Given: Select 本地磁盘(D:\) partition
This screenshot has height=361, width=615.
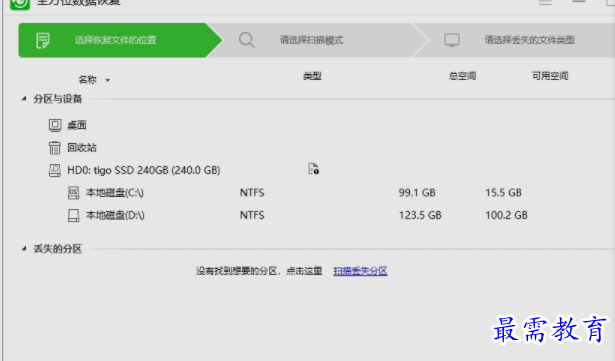Looking at the screenshot, I should tap(115, 215).
